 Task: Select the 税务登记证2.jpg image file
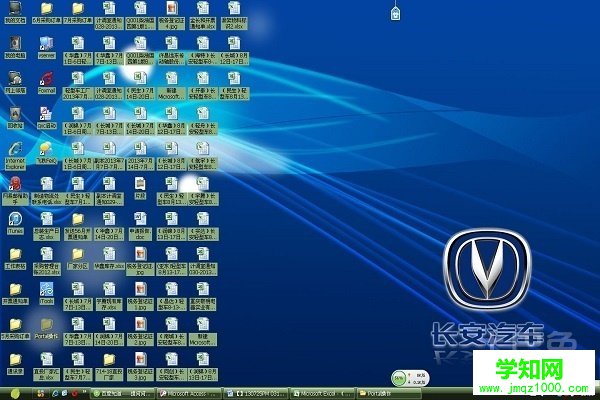coord(140,331)
